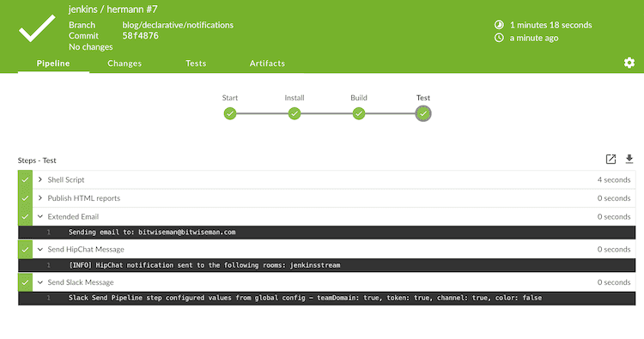Collapse the Extended Email step

tap(39, 216)
